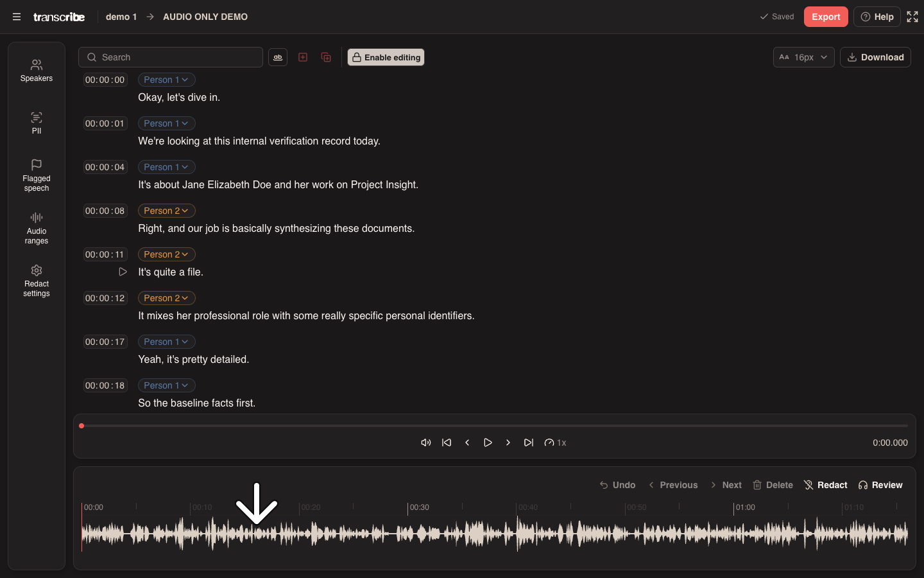The height and width of the screenshot is (578, 924).
Task: Click line mentioning Jane Elizabeth Doe
Action: tap(278, 185)
